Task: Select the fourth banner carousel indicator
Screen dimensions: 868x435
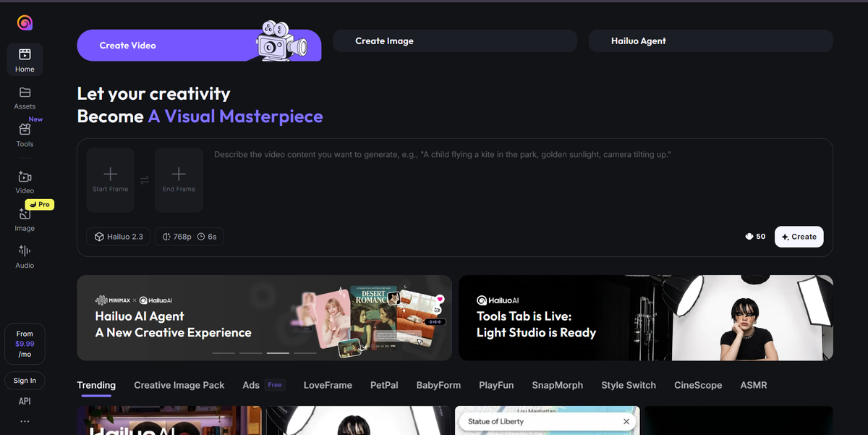Action: 305,353
